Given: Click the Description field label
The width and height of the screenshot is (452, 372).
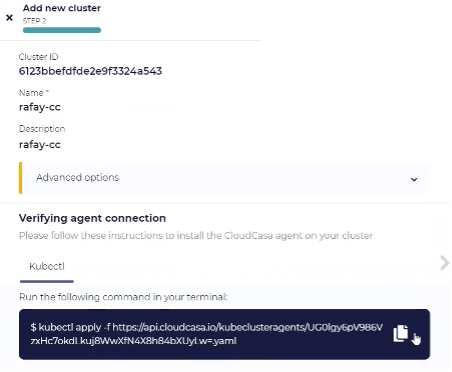Looking at the screenshot, I should (42, 129).
